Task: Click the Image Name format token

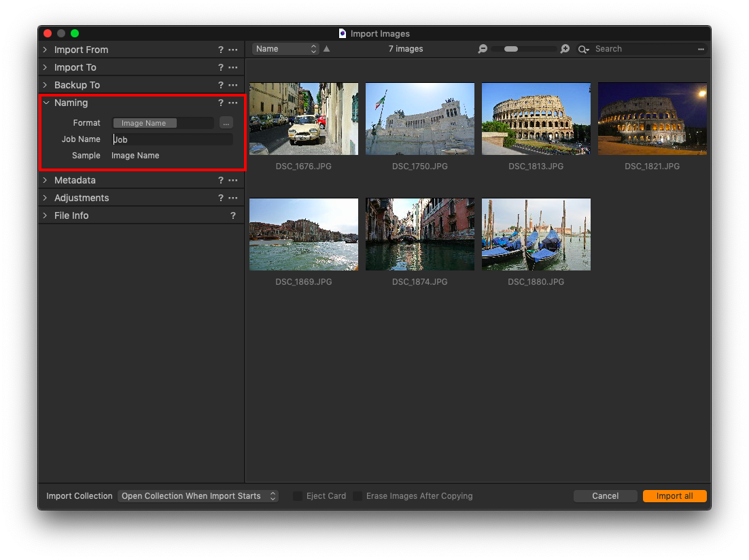Action: (x=144, y=123)
